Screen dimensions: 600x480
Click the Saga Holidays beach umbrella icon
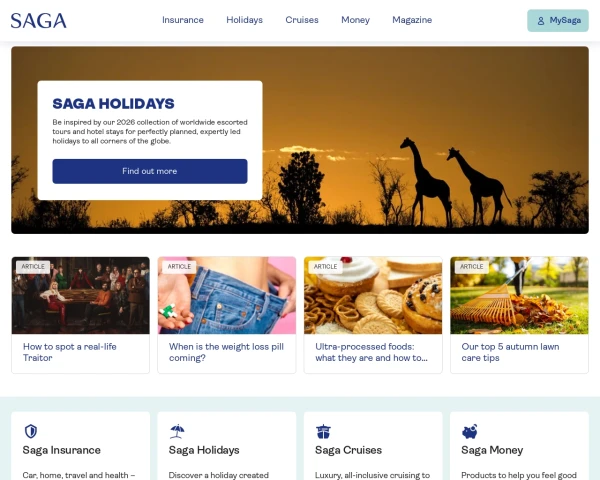[177, 431]
